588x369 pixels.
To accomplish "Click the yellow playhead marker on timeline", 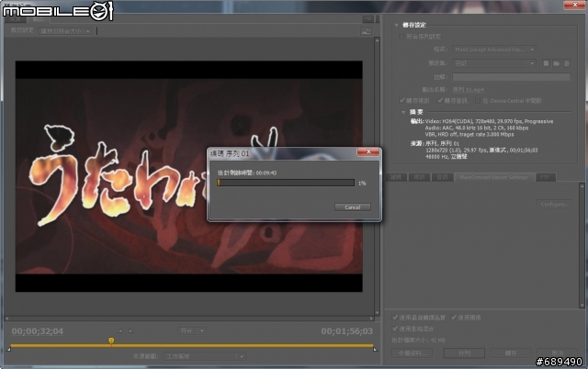I will click(x=111, y=341).
